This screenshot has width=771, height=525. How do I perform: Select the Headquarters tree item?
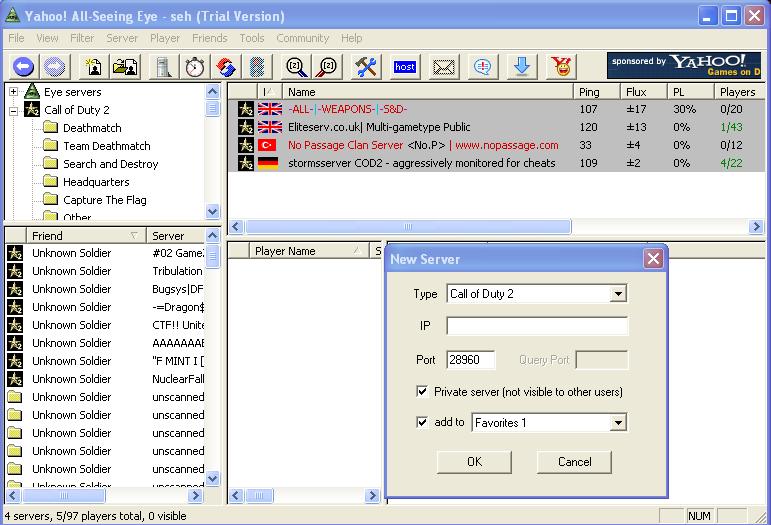(96, 182)
